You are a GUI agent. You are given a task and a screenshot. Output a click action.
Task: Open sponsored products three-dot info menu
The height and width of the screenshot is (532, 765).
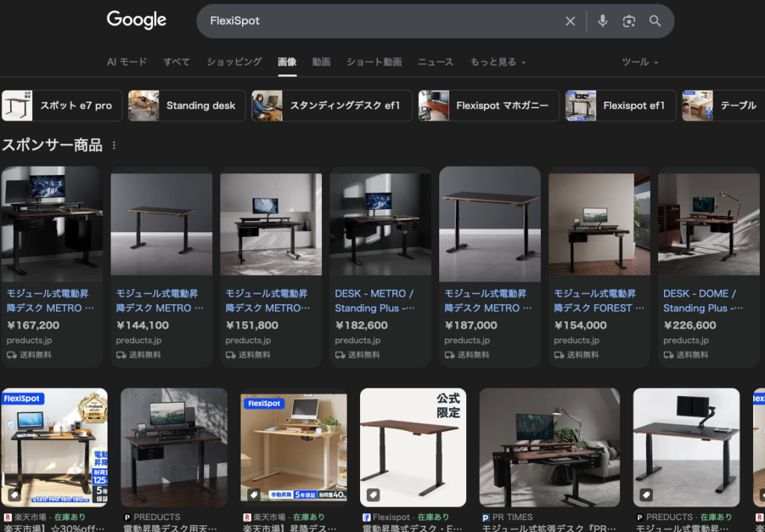click(114, 146)
